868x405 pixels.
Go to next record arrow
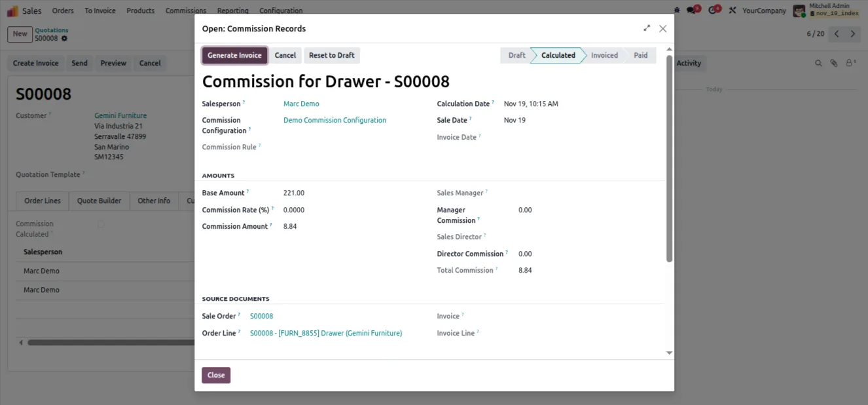coord(853,33)
